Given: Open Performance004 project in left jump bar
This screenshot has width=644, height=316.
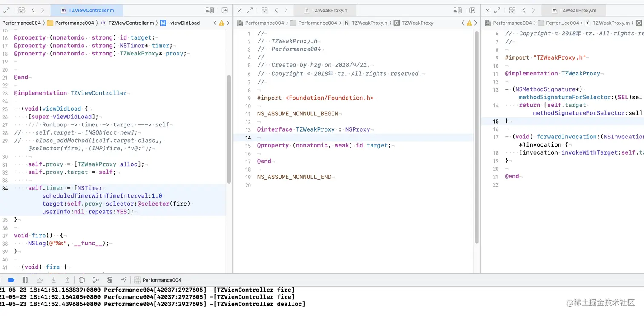Looking at the screenshot, I should [21, 23].
